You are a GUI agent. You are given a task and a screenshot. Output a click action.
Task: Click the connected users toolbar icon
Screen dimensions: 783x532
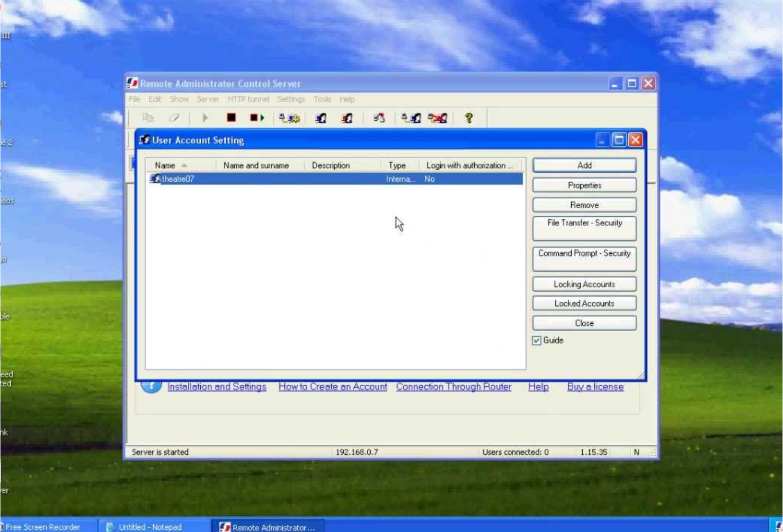pos(411,118)
